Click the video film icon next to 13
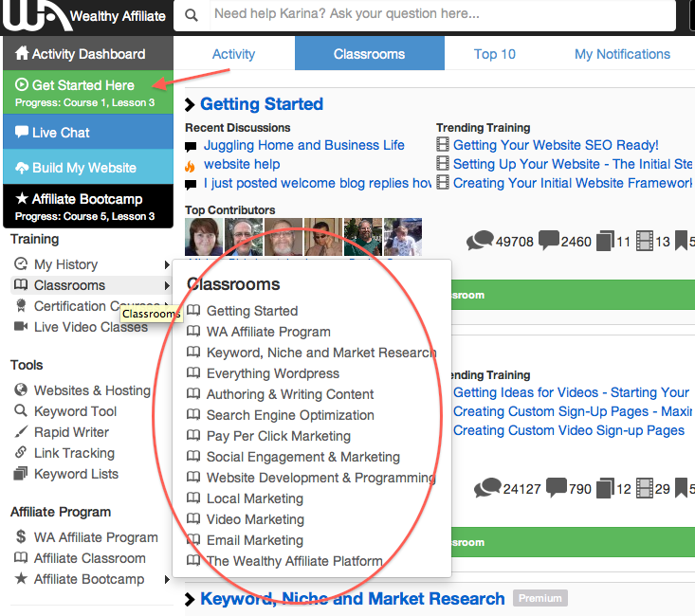This screenshot has height=616, width=695. click(x=645, y=241)
